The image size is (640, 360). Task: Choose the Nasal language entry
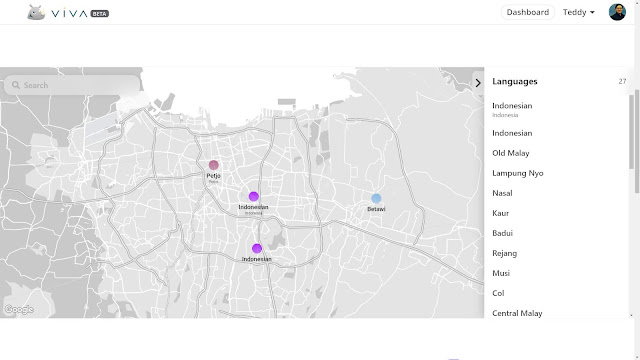[502, 193]
